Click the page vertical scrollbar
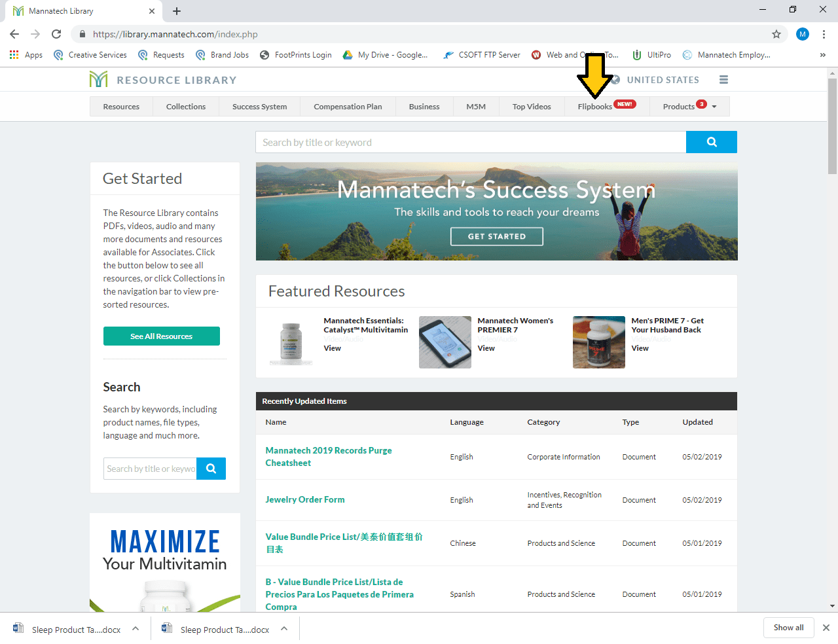Viewport: 838px width, 644px height. 832,126
